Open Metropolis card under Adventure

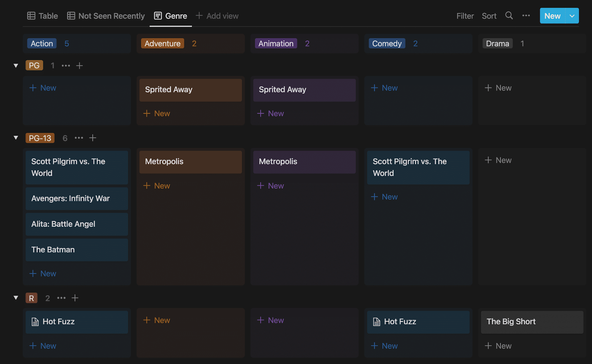[191, 162]
